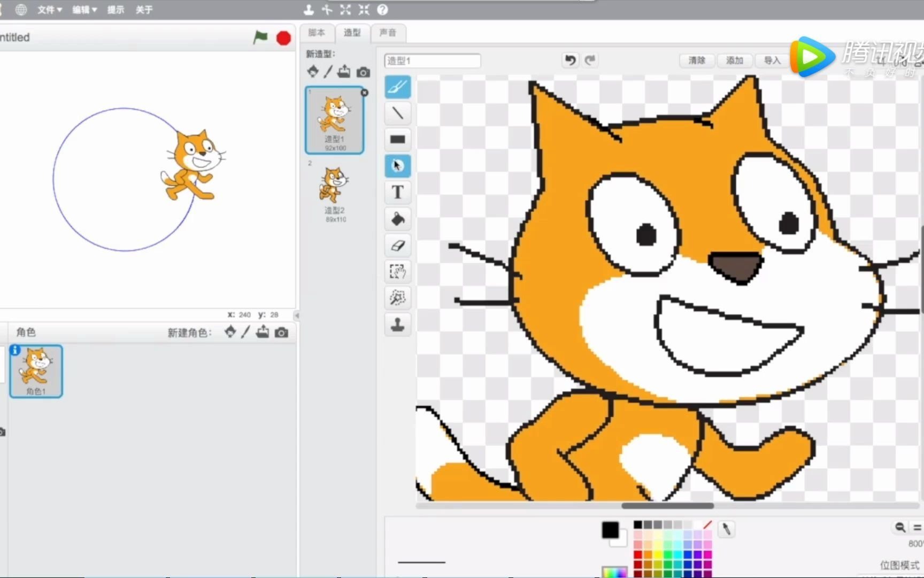Click the black foreground color swatch

coord(610,530)
